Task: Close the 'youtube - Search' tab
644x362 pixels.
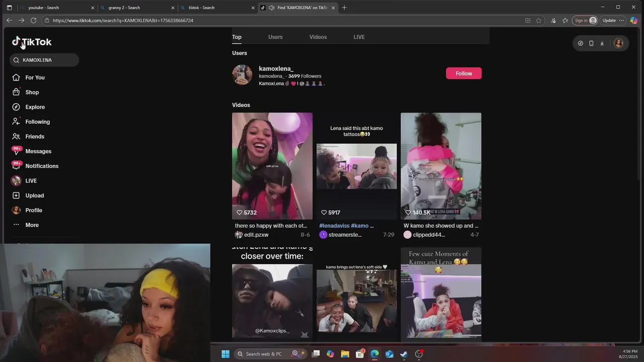Action: click(x=93, y=8)
